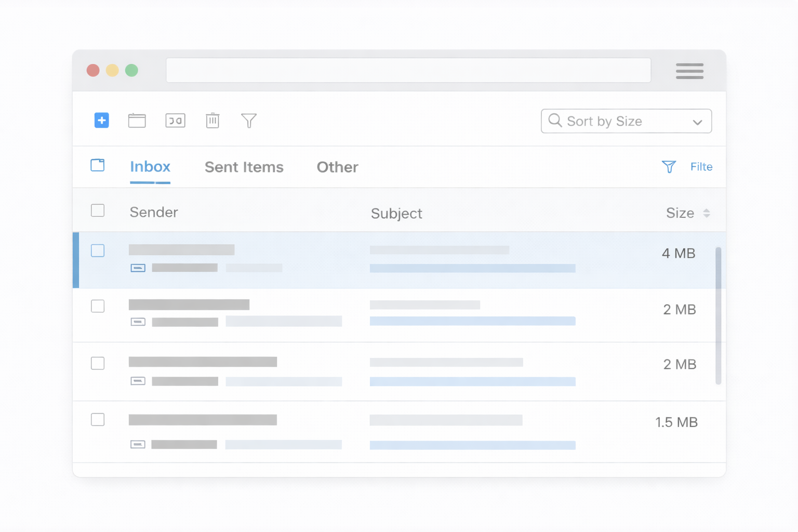This screenshot has width=798, height=532.
Task: Click the Size column sort arrows
Action: pyautogui.click(x=707, y=213)
